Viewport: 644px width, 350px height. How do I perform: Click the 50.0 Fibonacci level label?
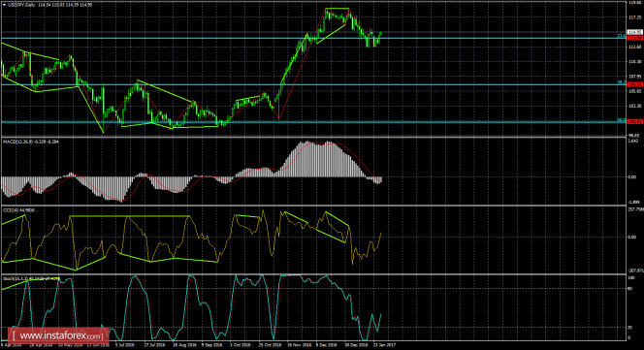coord(622,120)
